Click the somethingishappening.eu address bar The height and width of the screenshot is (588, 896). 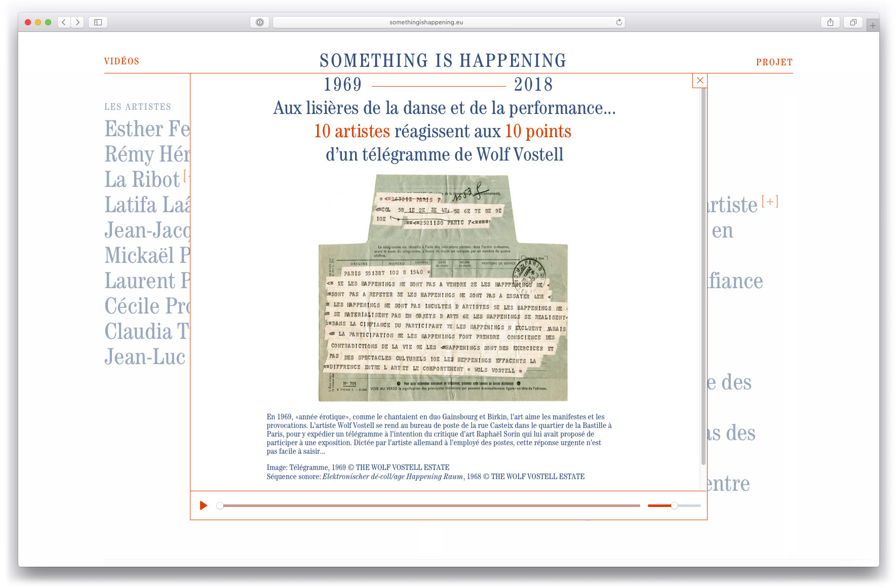click(426, 22)
